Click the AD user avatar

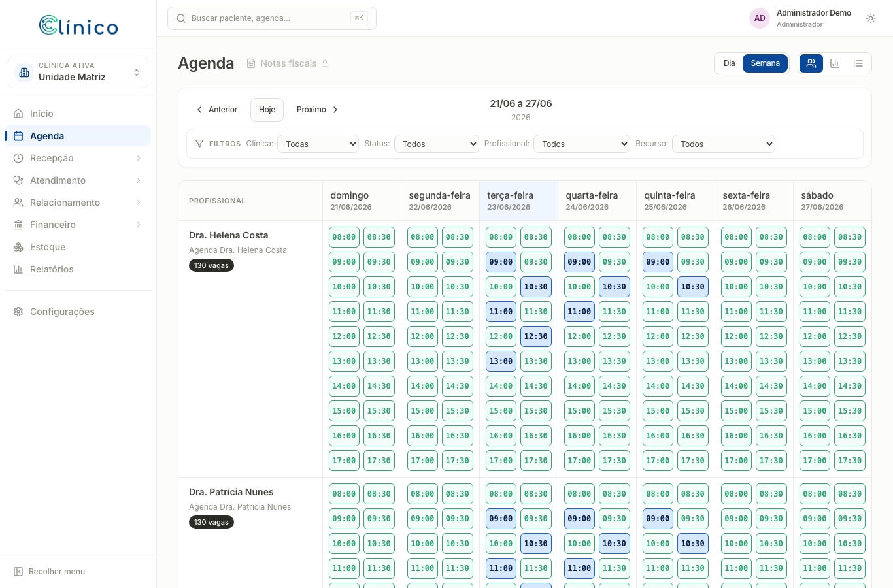click(760, 18)
